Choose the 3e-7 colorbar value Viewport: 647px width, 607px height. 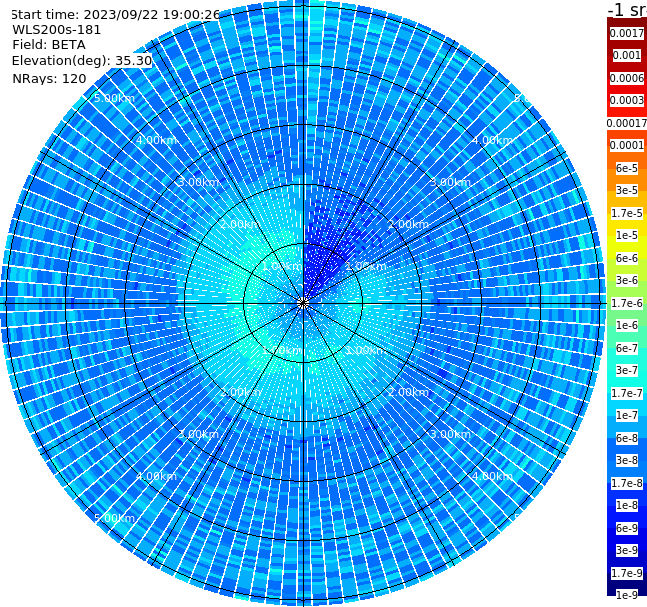click(627, 370)
